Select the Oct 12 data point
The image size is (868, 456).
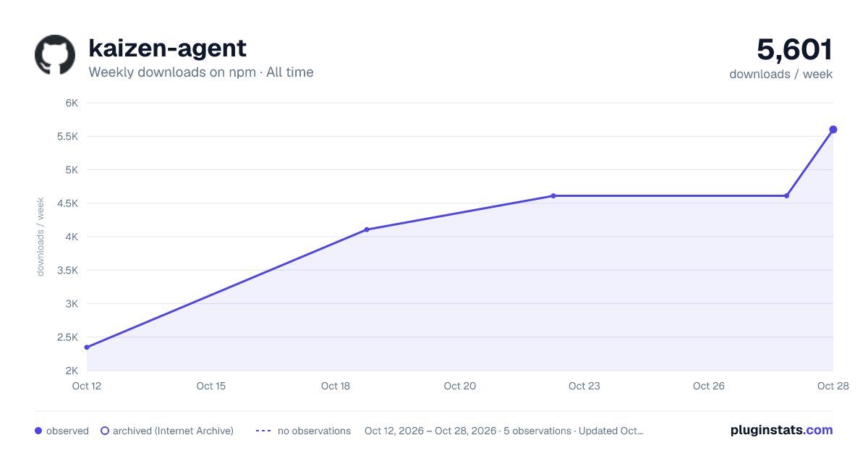pos(87,347)
